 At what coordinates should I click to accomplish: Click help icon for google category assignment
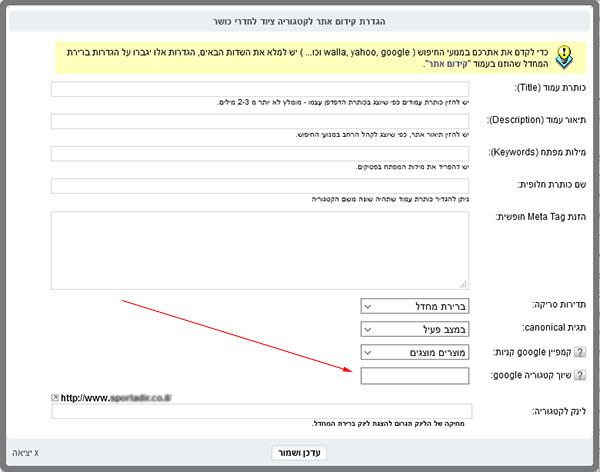click(x=580, y=375)
